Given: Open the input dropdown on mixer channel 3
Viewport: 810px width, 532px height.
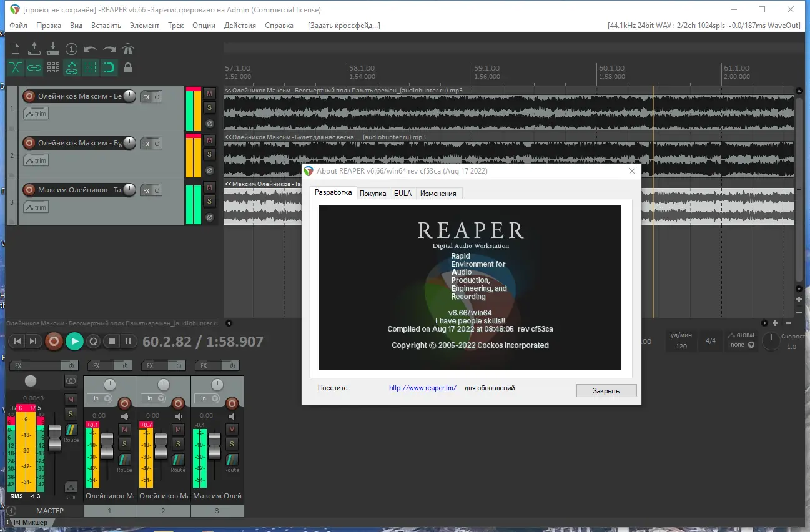Looking at the screenshot, I should tap(207, 398).
